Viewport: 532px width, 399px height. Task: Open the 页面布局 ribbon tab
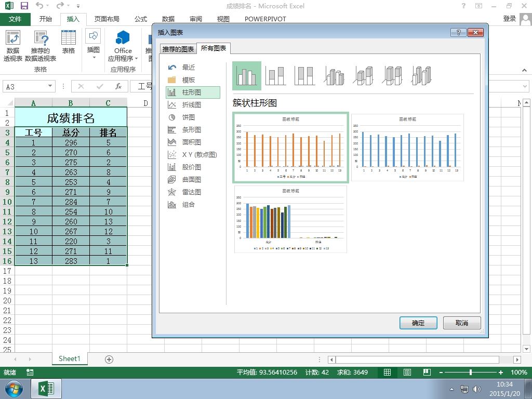(107, 19)
